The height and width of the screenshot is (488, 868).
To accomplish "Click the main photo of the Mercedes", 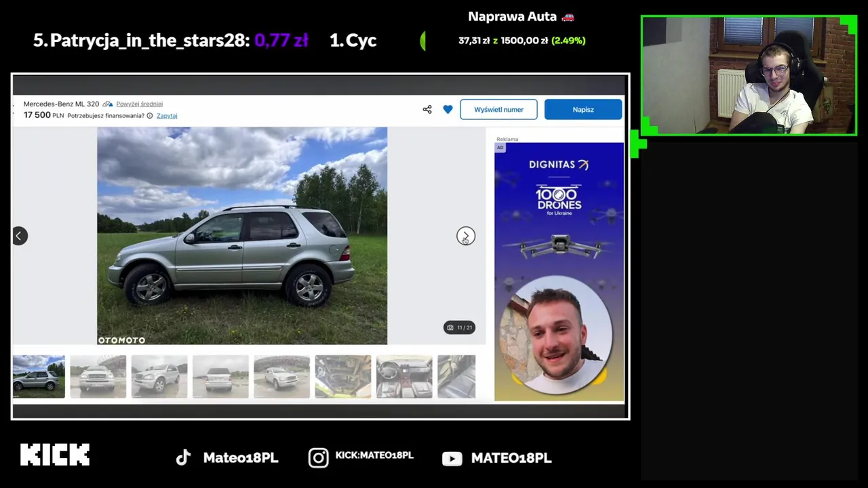I will [242, 236].
